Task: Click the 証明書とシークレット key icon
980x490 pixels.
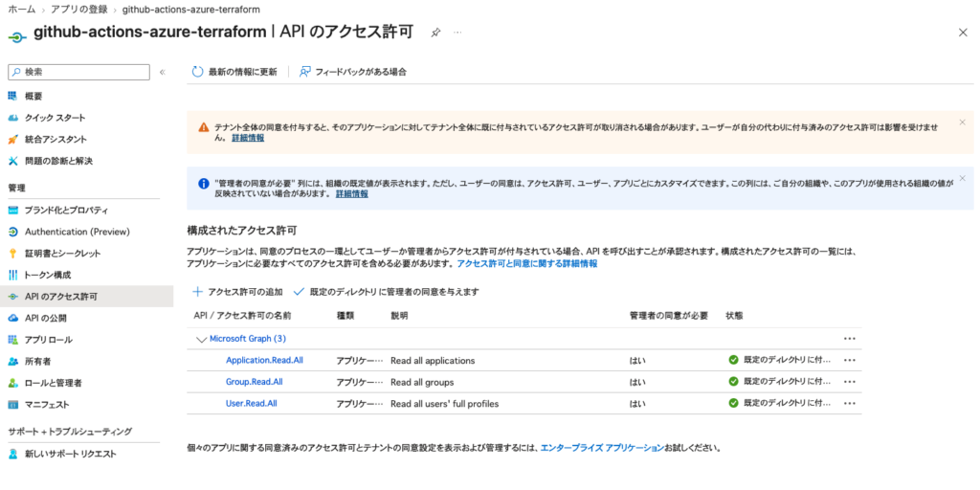Action: 12,253
